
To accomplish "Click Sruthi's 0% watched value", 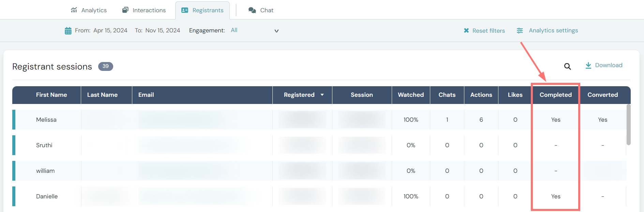I will pos(411,145).
